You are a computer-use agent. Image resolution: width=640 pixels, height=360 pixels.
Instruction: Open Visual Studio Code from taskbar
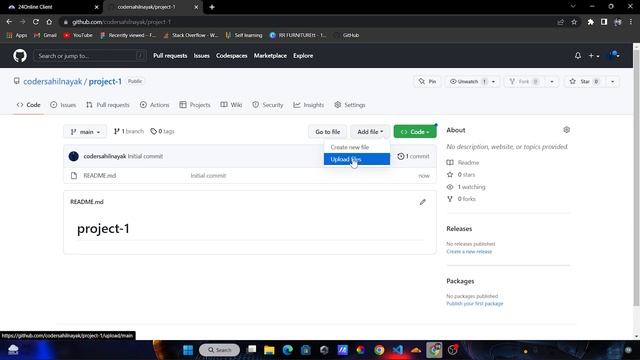click(x=398, y=350)
